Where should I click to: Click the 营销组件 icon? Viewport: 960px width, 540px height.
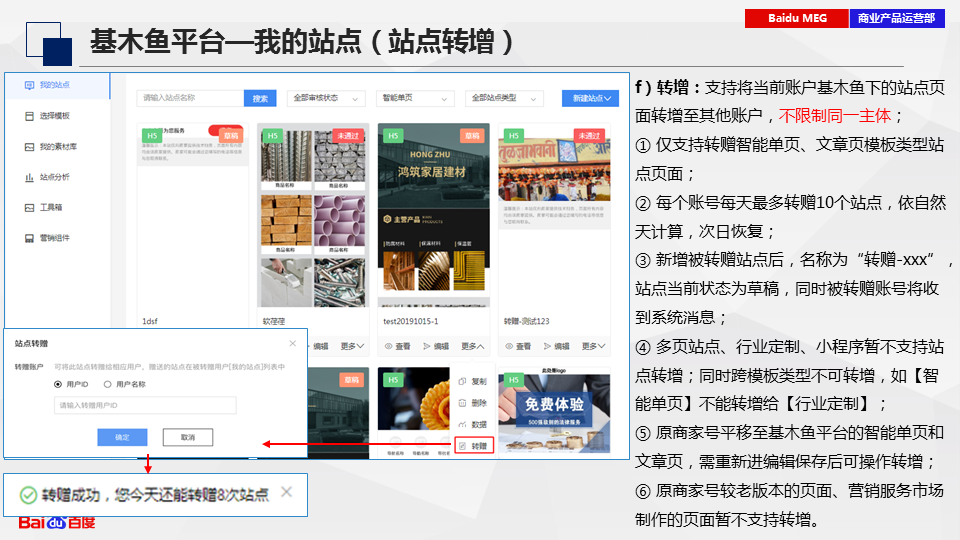[x=29, y=238]
